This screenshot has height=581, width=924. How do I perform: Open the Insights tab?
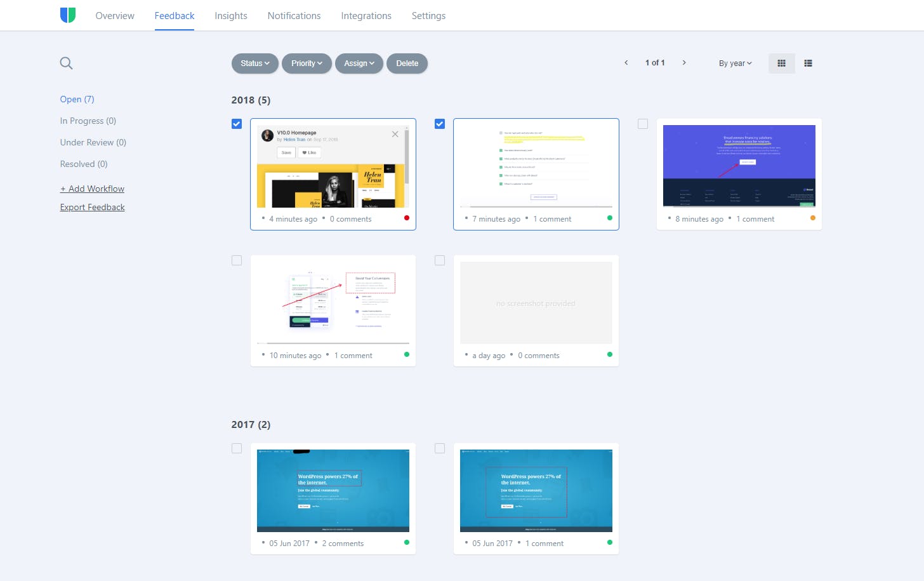point(231,16)
